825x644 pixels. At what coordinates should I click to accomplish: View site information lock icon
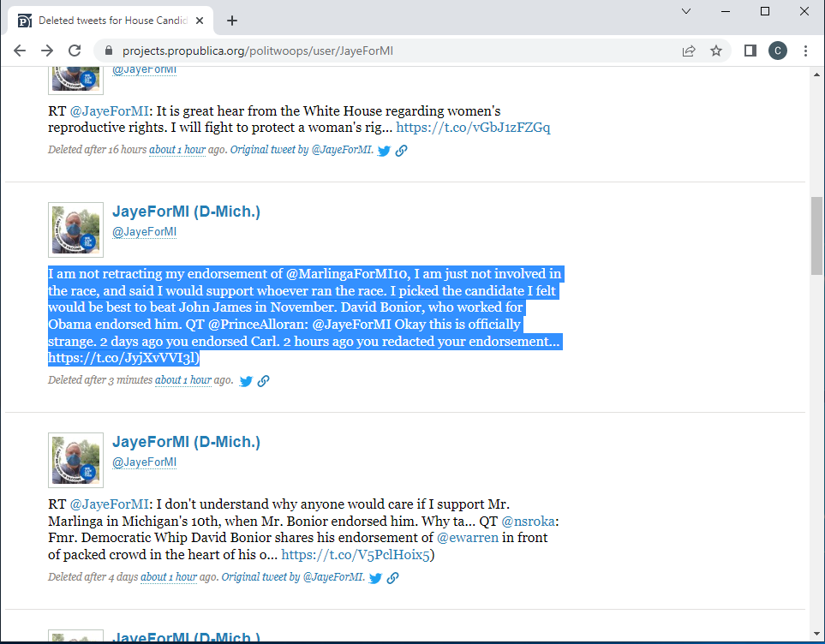coord(109,51)
